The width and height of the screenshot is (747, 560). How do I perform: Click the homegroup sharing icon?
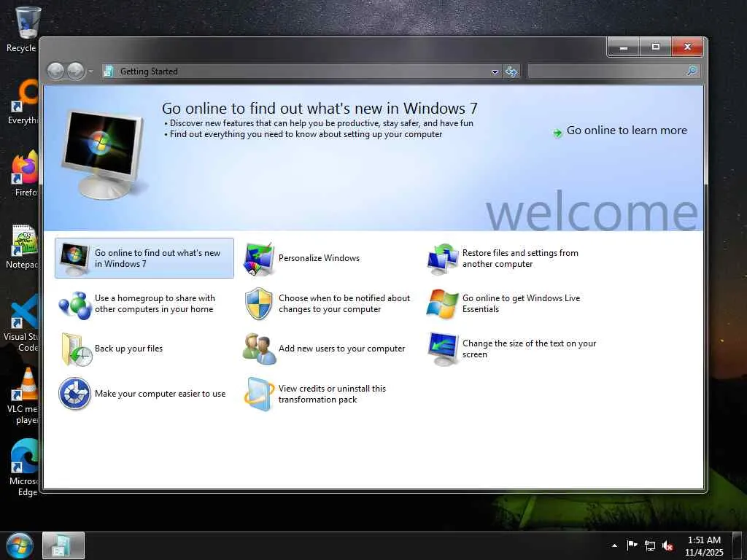(x=75, y=304)
